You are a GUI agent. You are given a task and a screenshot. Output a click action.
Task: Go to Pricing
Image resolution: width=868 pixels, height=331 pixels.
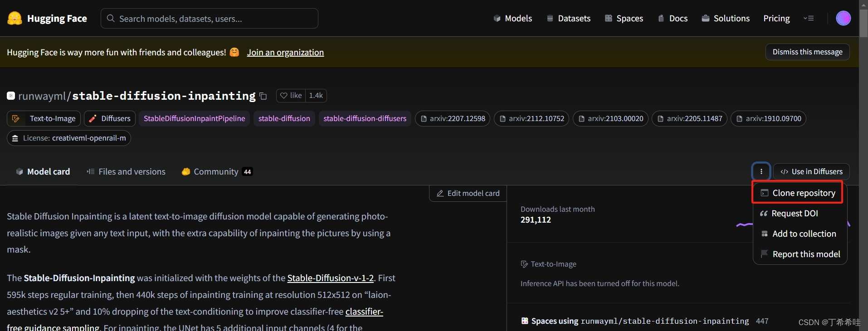pos(776,18)
